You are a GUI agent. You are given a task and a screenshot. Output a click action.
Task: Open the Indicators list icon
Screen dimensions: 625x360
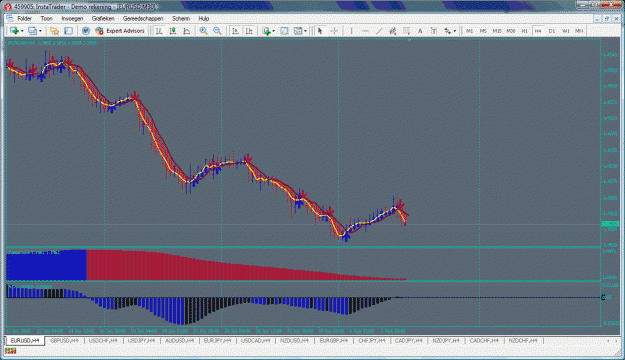[266, 31]
